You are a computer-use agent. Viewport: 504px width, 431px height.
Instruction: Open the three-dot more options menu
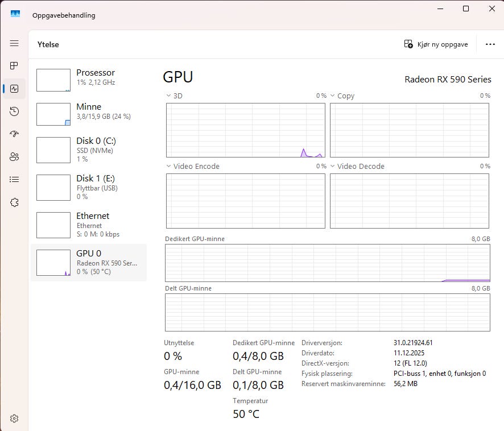490,44
